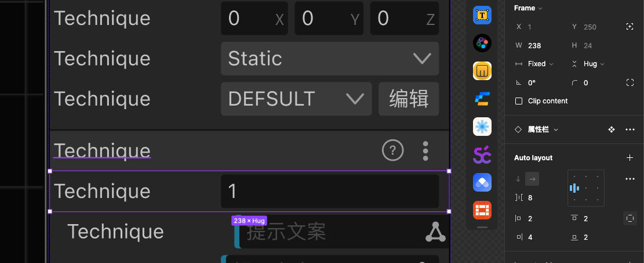This screenshot has height=263, width=644.
Task: Enable the Clip content checkbox
Action: click(519, 101)
